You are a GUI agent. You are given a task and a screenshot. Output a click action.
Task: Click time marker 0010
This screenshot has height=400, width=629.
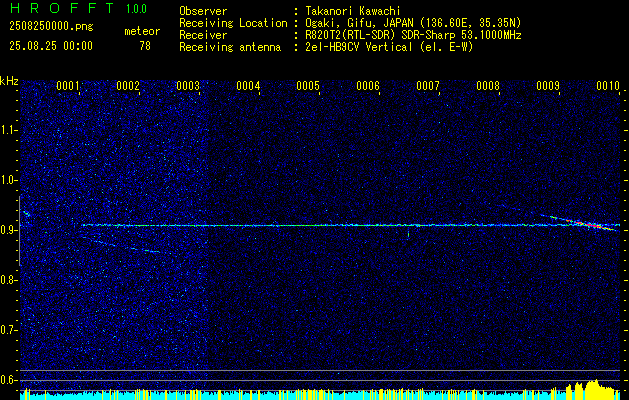click(x=608, y=86)
